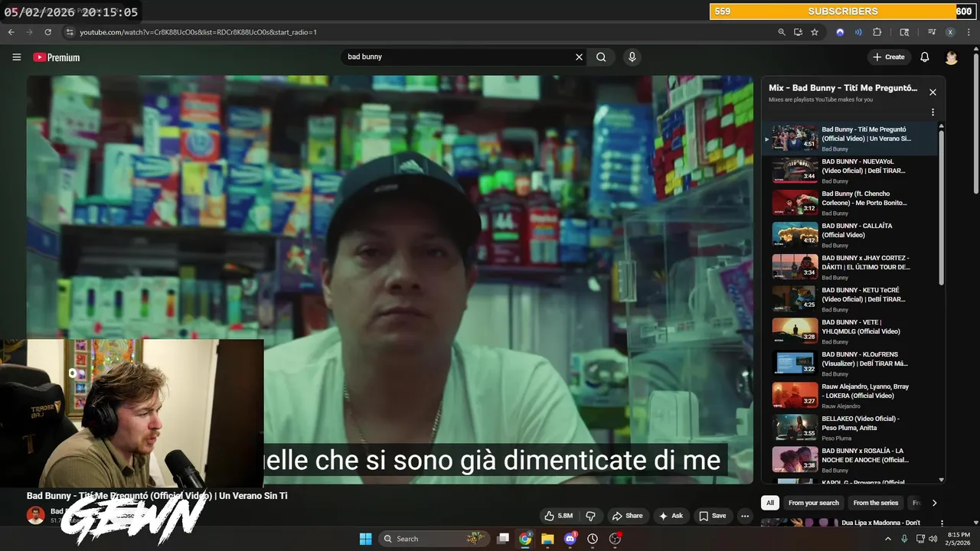980x551 pixels.
Task: Open the YouTube account avatar menu
Action: tap(951, 57)
